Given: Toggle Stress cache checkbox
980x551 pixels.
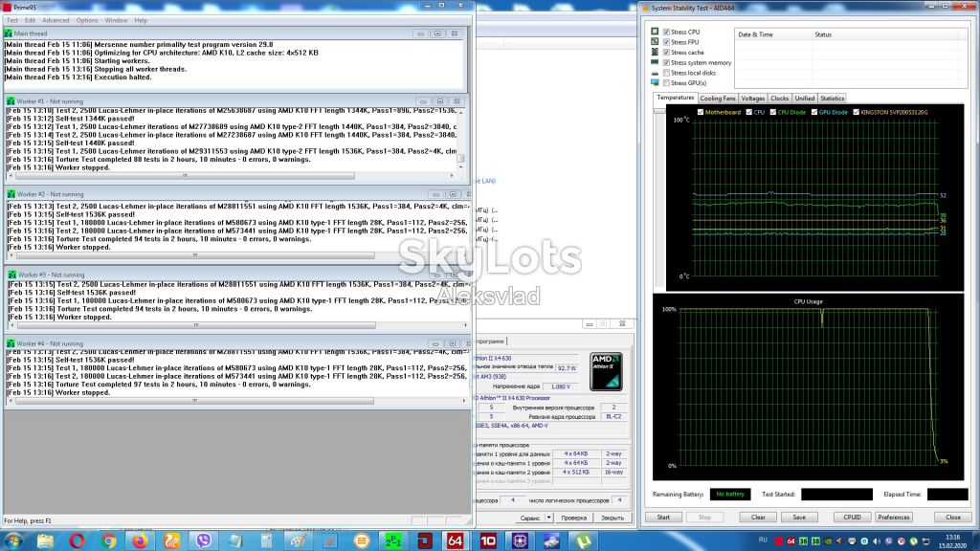Looking at the screenshot, I should tap(666, 53).
